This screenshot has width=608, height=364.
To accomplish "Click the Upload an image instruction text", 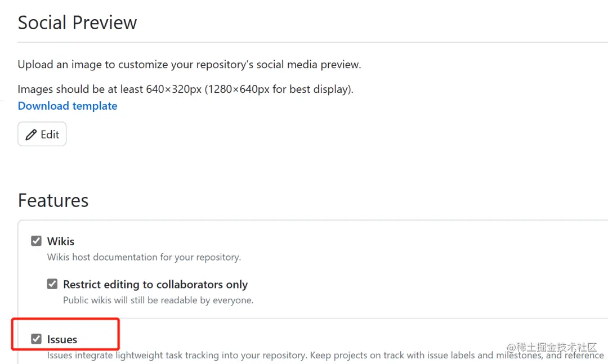I will click(x=189, y=65).
